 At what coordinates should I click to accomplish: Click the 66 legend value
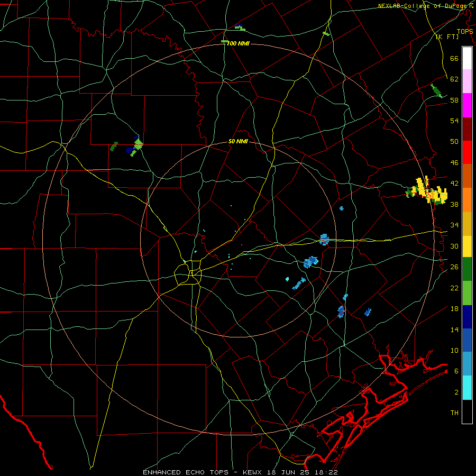pos(454,58)
